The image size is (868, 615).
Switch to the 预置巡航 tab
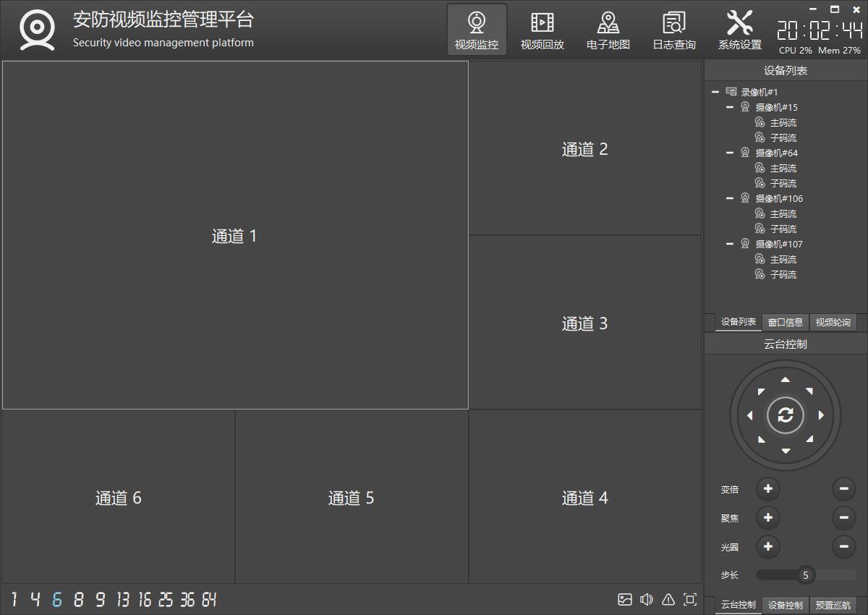[x=833, y=605]
